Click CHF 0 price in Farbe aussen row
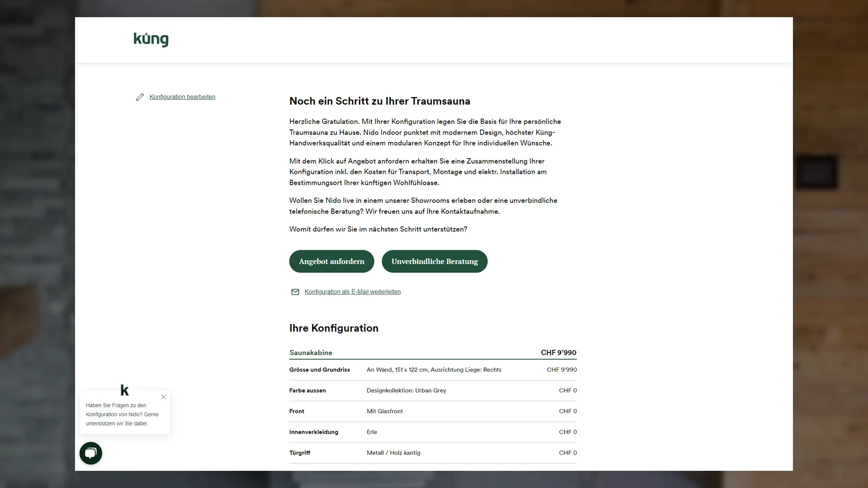Screen dimensions: 868x488 pyautogui.click(x=568, y=390)
